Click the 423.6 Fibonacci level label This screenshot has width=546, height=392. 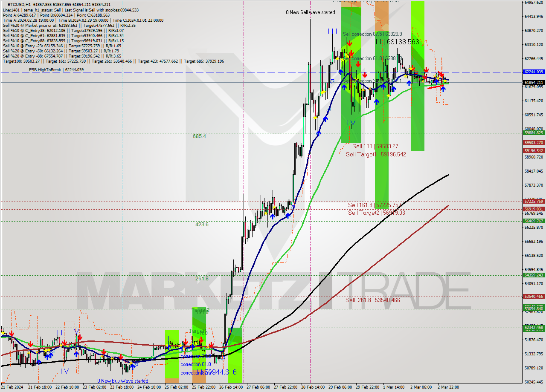201,225
